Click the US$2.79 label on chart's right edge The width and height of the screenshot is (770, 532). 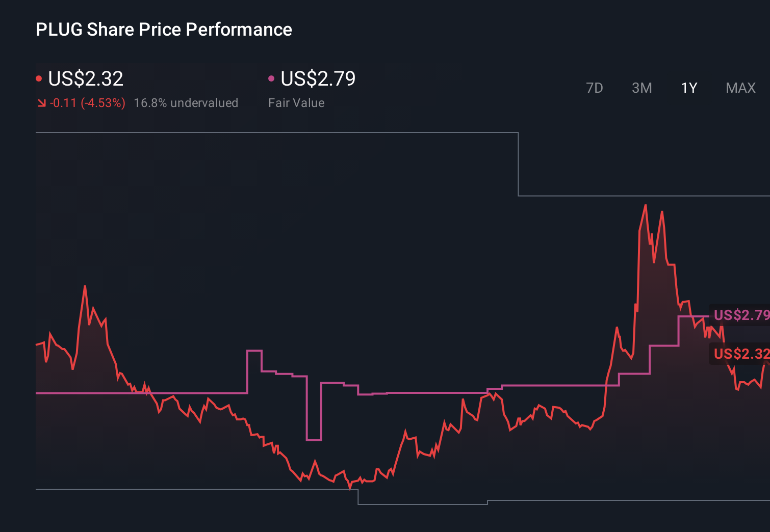(x=740, y=315)
